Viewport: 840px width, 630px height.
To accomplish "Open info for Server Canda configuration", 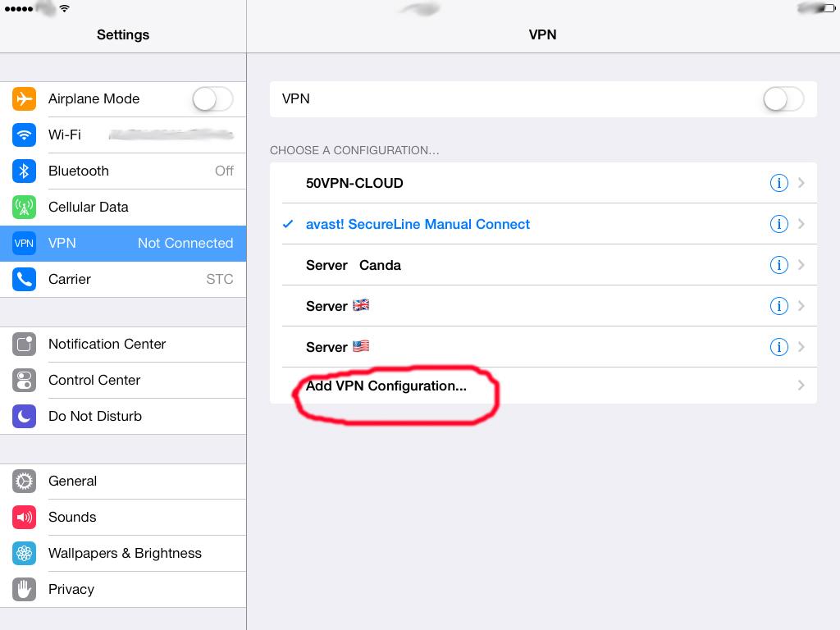I will 778,265.
